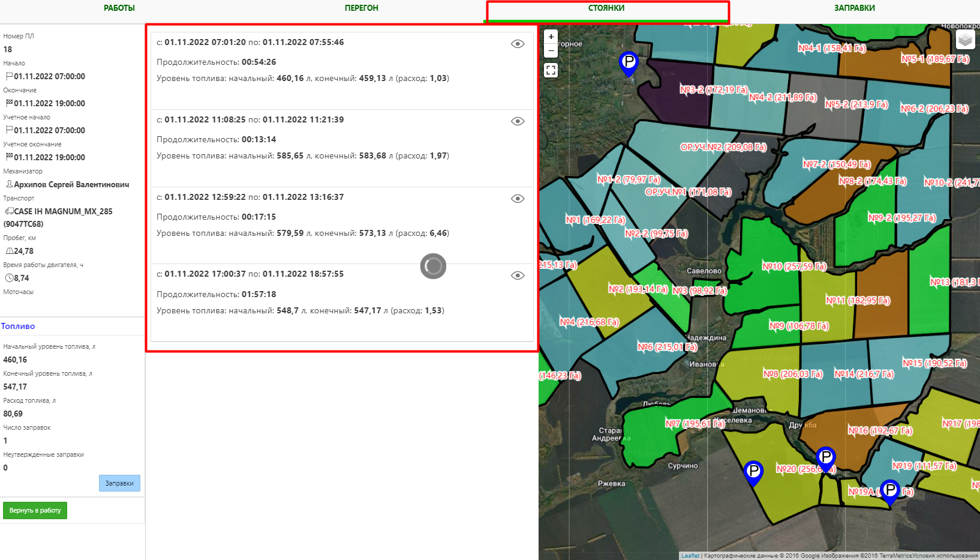Viewport: 980px width, 560px height.
Task: Show the 12:59:22 stop on map
Action: [518, 199]
